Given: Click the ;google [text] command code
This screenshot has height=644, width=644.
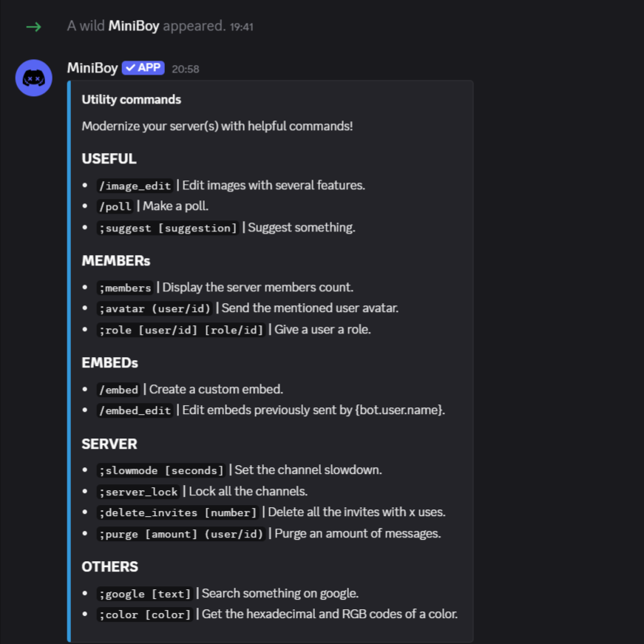Looking at the screenshot, I should click(x=145, y=594).
